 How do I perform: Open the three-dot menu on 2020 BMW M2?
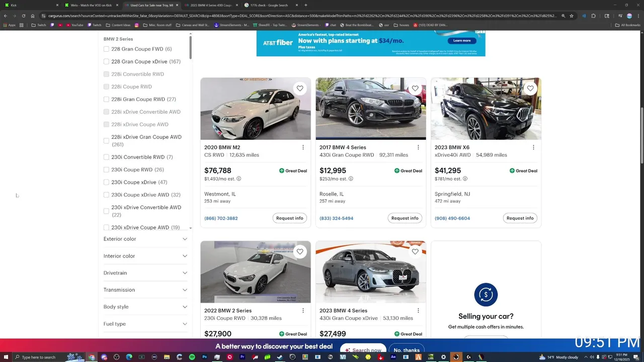coord(303,147)
